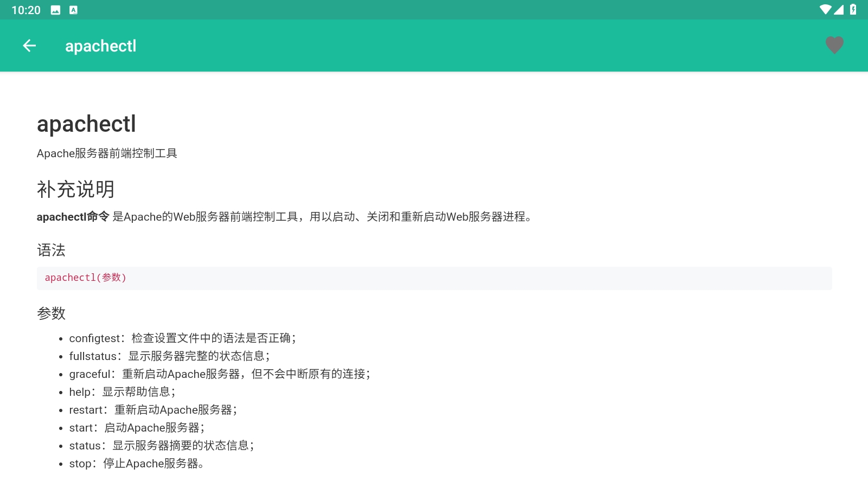868x488 pixels.
Task: Select the 'start：启动Apache服务器' line
Action: (x=137, y=428)
